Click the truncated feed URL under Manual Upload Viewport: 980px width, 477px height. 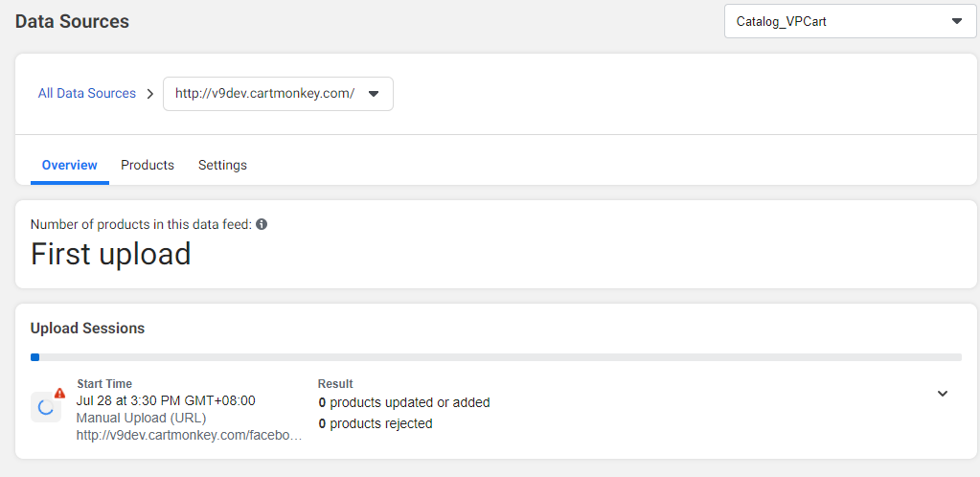[190, 435]
